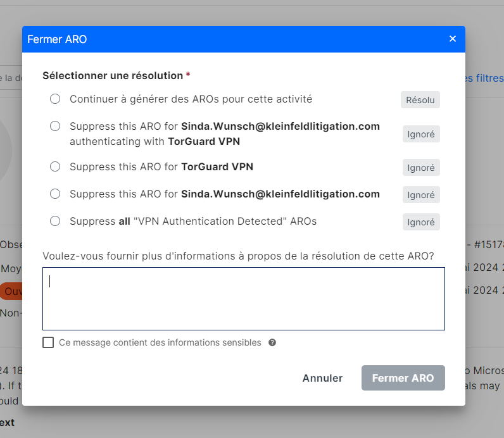Select 'Continuer à générer des AROs' radio option
This screenshot has width=504, height=438.
(55, 99)
